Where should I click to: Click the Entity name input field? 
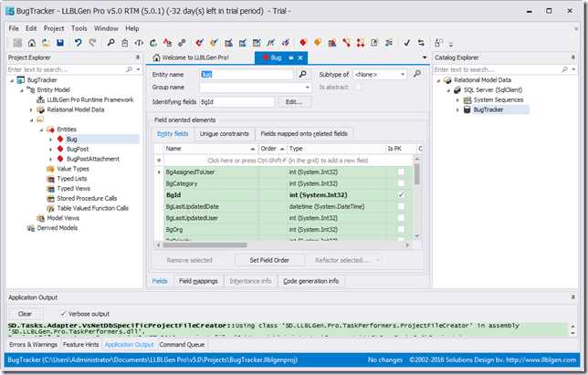coord(247,75)
